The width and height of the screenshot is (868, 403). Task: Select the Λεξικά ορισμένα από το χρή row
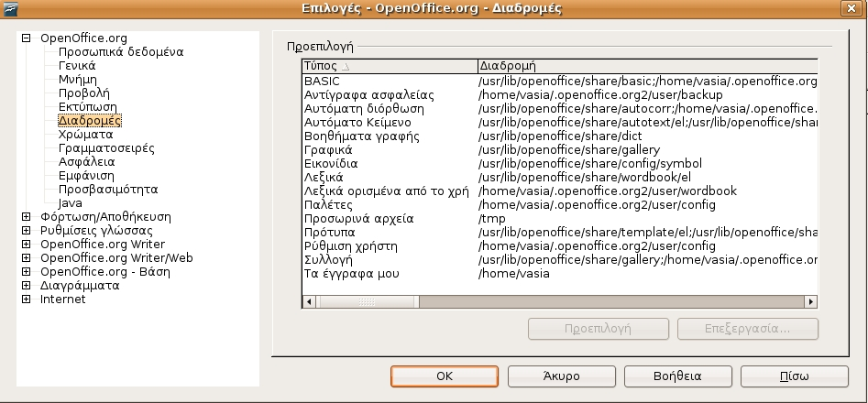(560, 191)
